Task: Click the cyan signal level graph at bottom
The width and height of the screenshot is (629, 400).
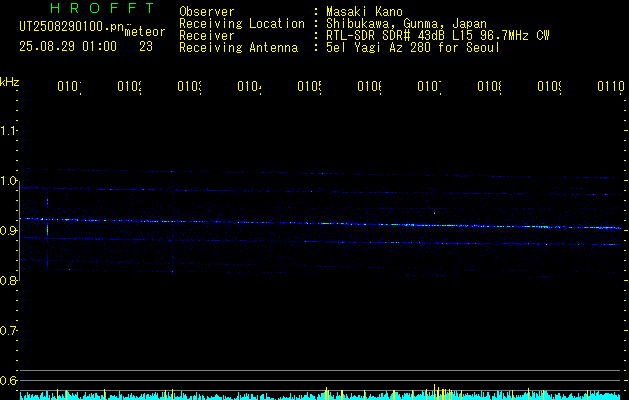Action: 320,394
